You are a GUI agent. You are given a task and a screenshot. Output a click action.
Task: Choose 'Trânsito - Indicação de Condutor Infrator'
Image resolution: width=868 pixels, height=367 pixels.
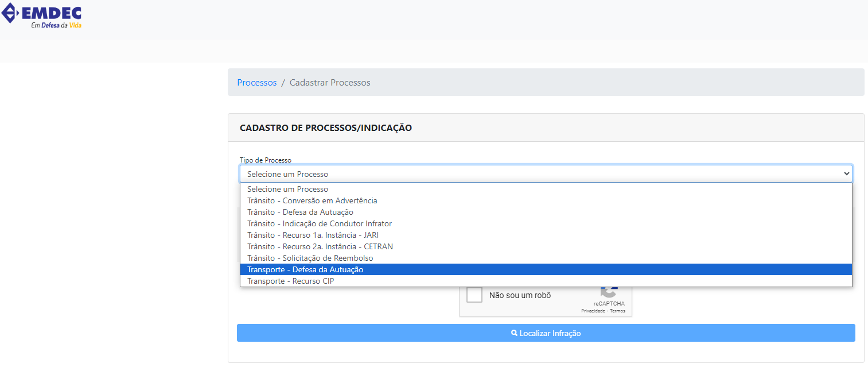click(319, 223)
